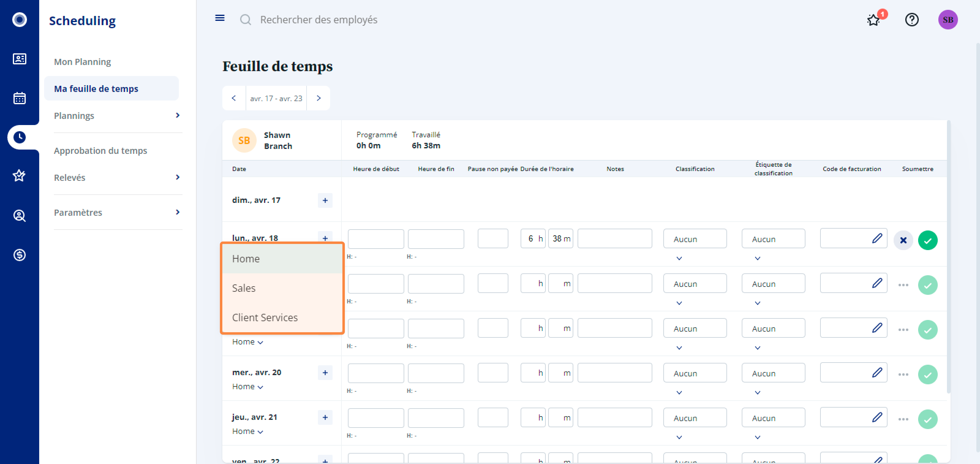The width and height of the screenshot is (980, 464).
Task: Expand the Plannings sidebar section
Action: tap(118, 115)
